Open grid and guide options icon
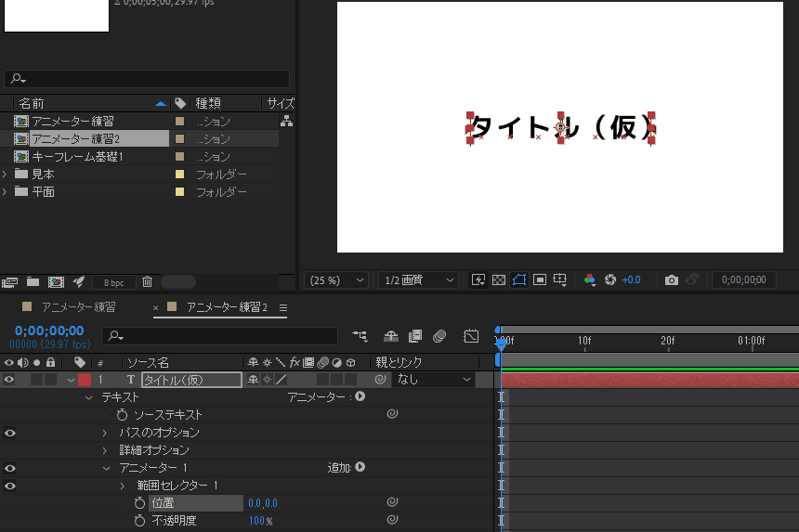Image resolution: width=799 pixels, height=532 pixels. (x=560, y=280)
